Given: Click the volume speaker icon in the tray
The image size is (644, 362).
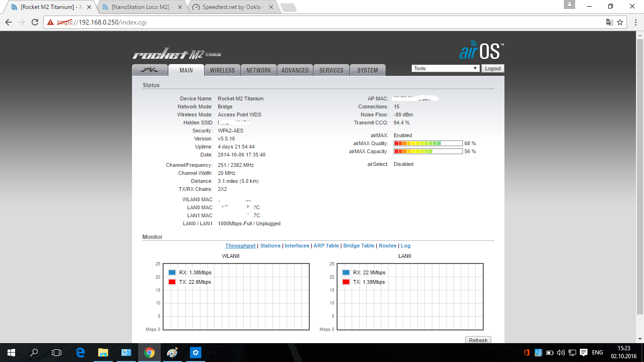Looking at the screenshot, I should tap(561, 353).
